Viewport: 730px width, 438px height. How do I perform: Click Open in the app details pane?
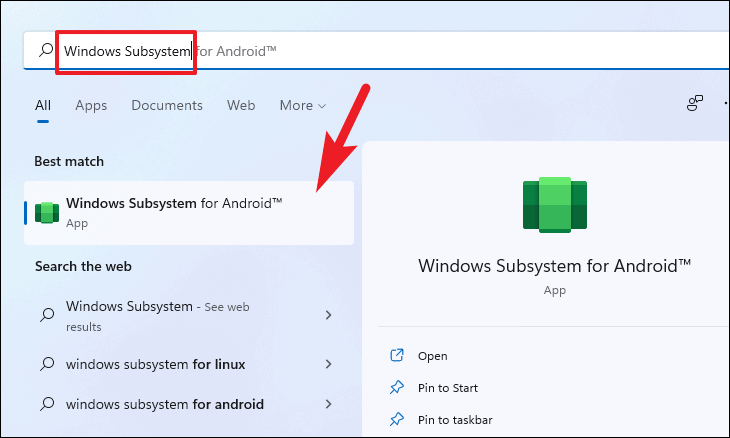pyautogui.click(x=433, y=356)
